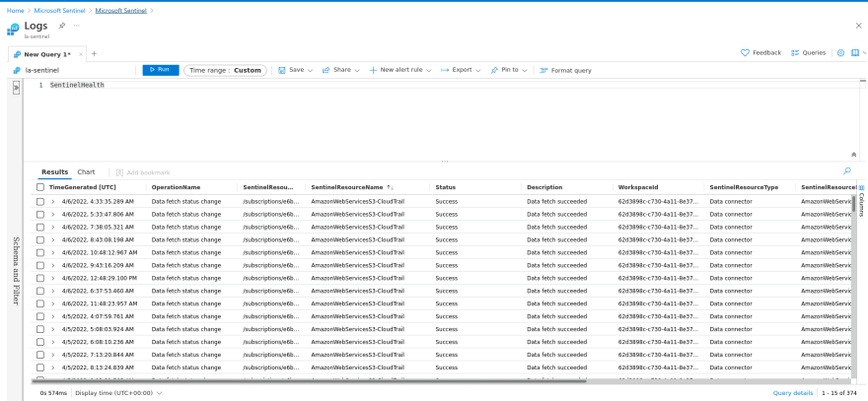
Task: Click the Format query icon
Action: (x=543, y=70)
